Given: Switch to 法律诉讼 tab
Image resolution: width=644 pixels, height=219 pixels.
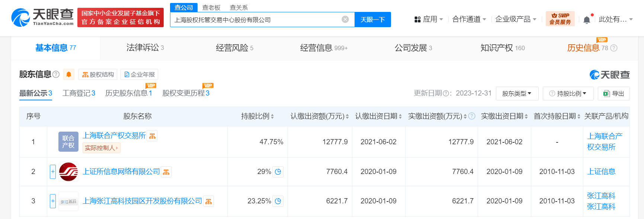Looking at the screenshot, I should click(145, 48).
